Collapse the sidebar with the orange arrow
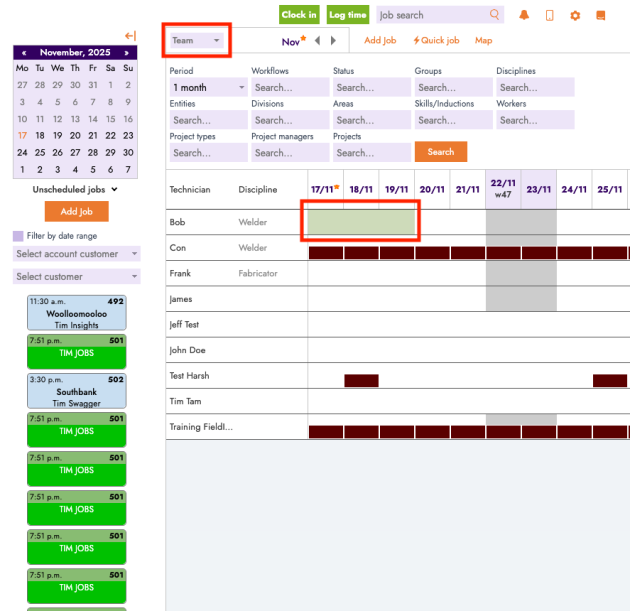 coord(130,36)
